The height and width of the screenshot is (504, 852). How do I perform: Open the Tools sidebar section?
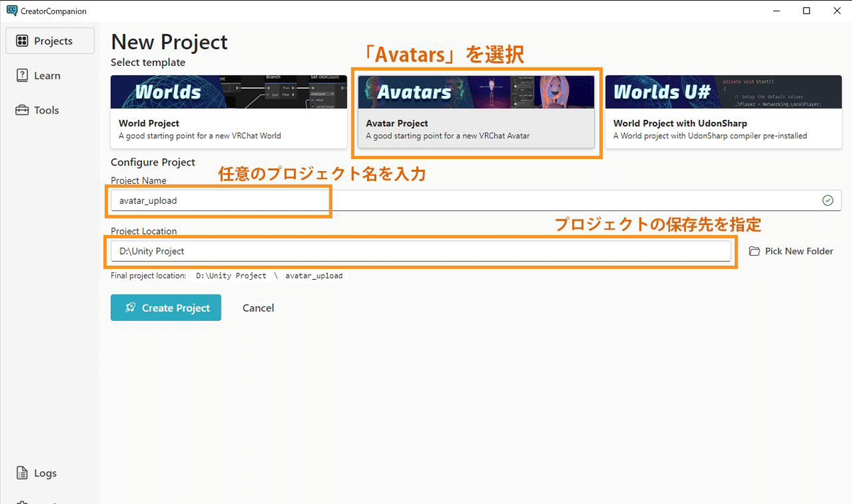point(50,110)
